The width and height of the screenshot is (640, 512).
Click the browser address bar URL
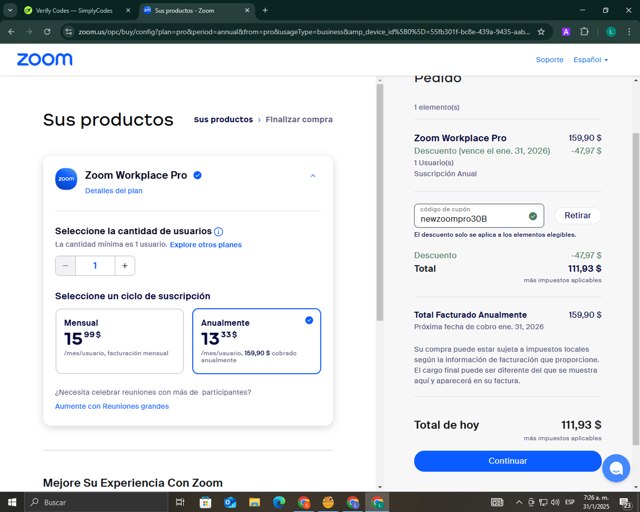304,31
